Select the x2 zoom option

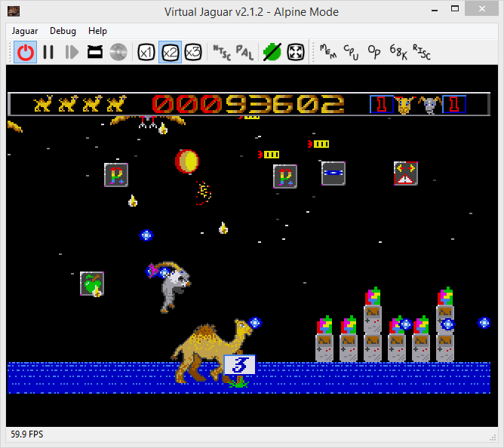(170, 52)
